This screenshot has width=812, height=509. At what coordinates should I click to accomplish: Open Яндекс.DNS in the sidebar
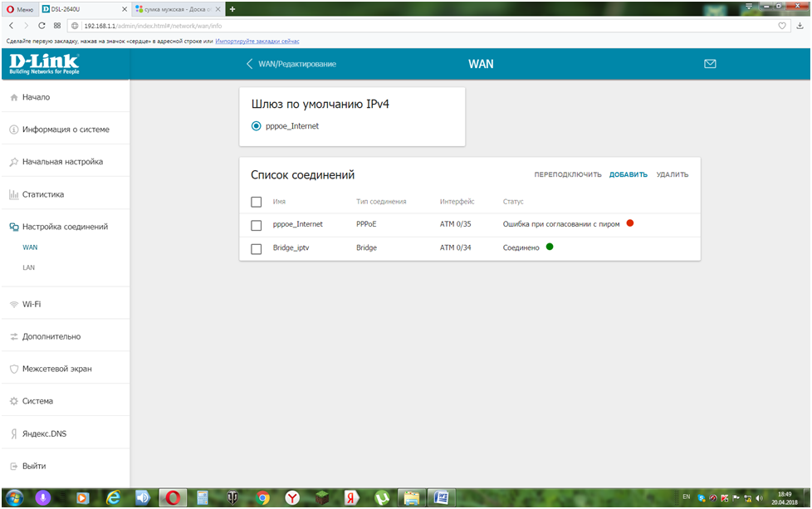[66, 433]
